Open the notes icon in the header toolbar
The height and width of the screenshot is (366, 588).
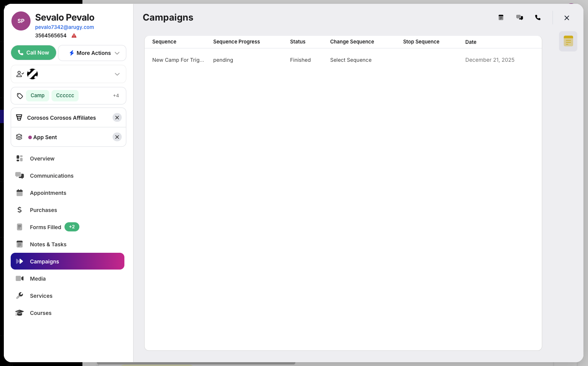pos(501,18)
